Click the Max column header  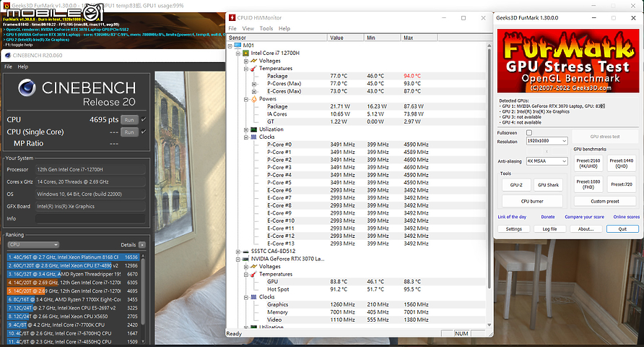point(419,38)
